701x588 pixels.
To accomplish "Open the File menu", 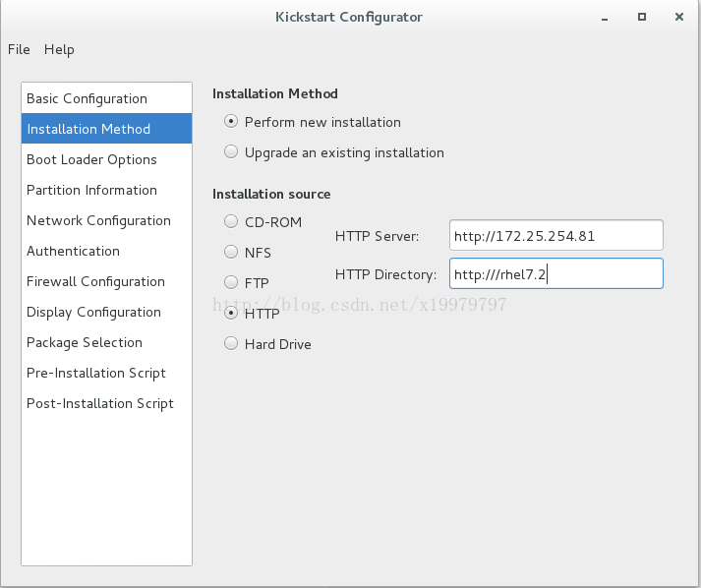I will click(x=19, y=49).
